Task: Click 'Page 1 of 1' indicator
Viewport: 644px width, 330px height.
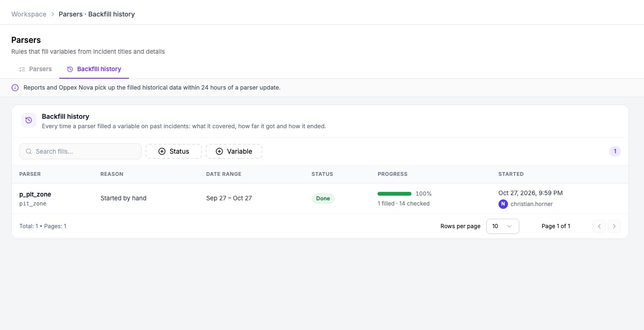Action: [x=556, y=226]
